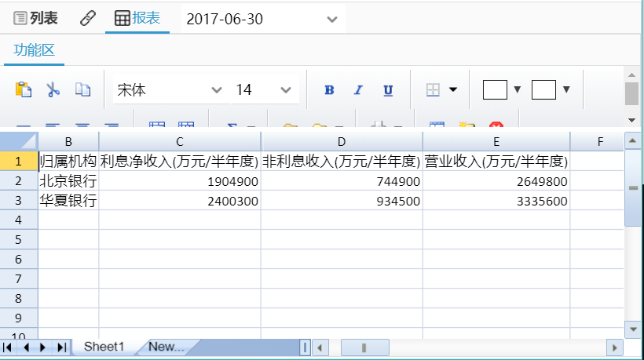Go to last sheet navigation arrow
The width and height of the screenshot is (644, 360).
point(62,347)
